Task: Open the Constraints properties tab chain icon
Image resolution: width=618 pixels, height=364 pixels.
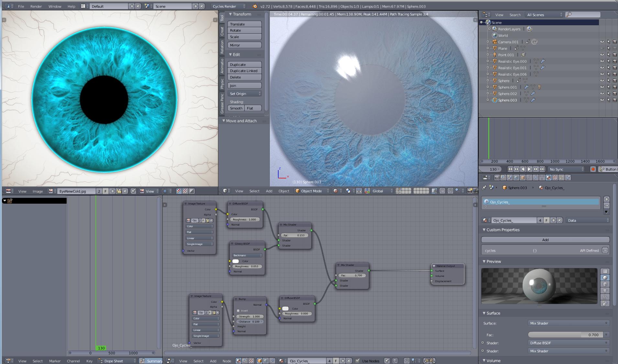Action: pos(529,177)
